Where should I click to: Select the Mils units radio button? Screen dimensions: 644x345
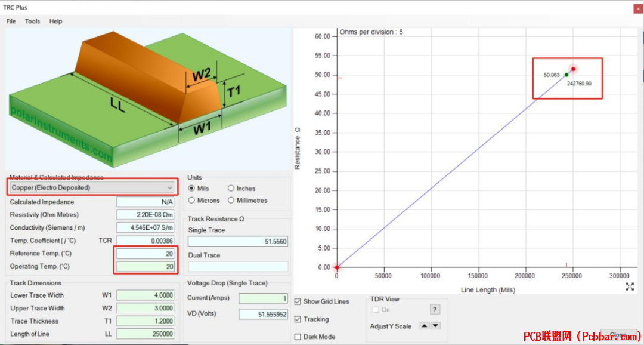pos(191,189)
